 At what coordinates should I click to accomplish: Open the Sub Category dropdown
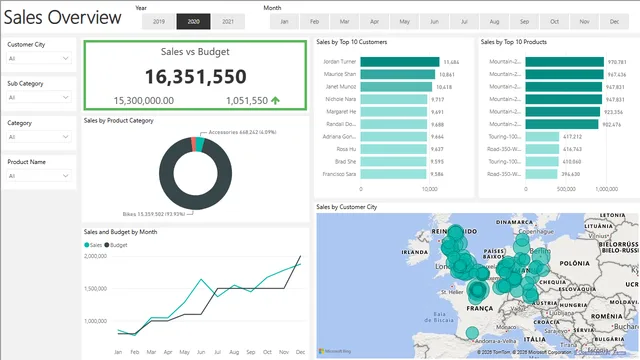tap(39, 98)
